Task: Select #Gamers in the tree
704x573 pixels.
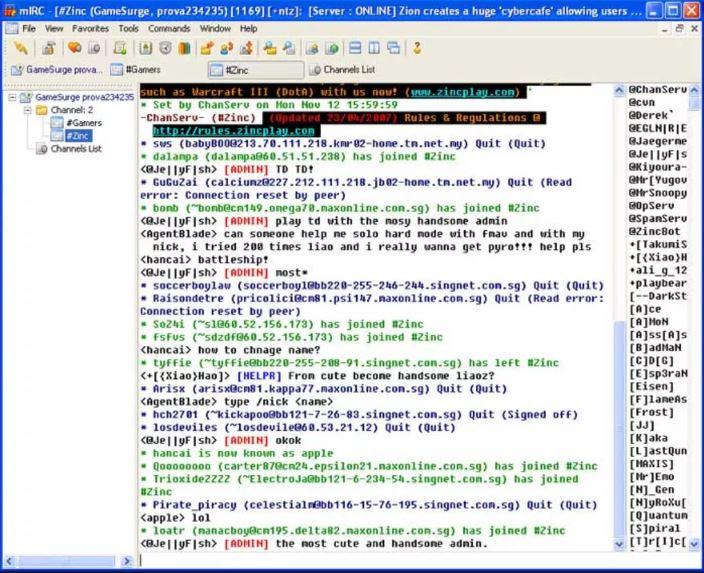Action: (84, 123)
